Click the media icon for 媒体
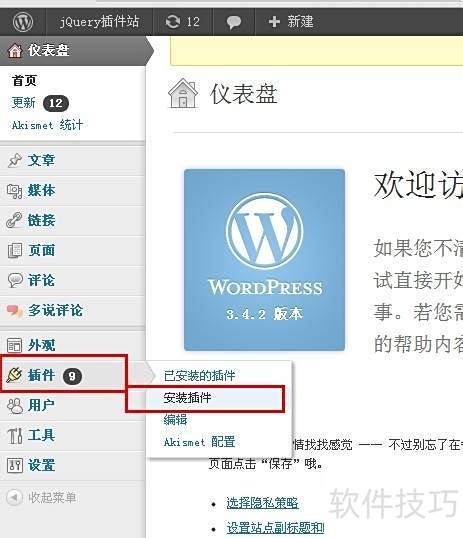The height and width of the screenshot is (538, 463). point(15,190)
